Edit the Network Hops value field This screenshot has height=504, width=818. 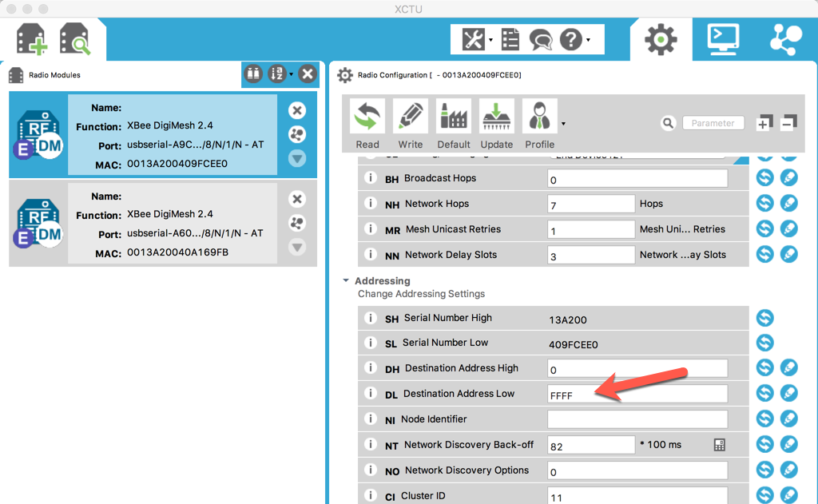tap(591, 204)
